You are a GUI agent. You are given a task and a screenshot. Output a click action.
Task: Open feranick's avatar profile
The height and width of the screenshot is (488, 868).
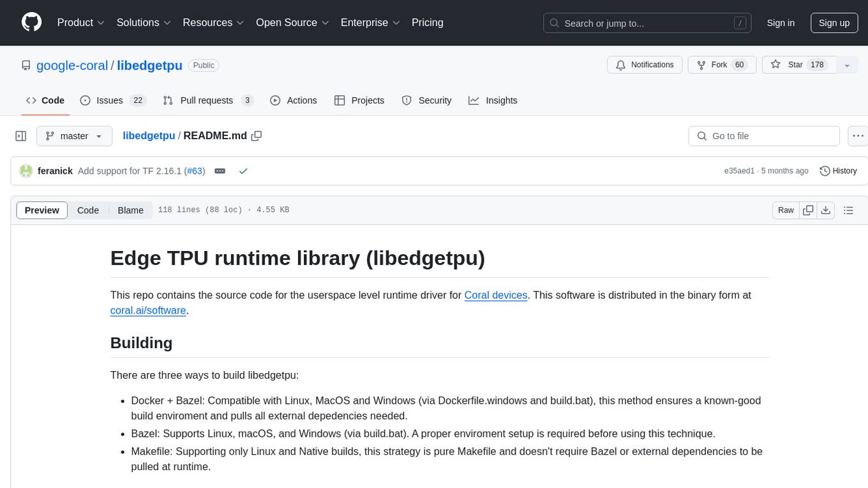[26, 171]
